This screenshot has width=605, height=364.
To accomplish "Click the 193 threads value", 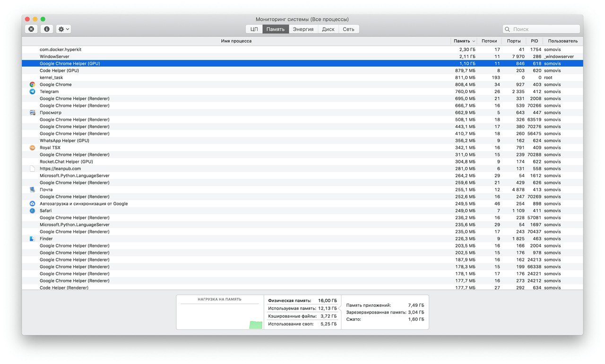I will tap(495, 77).
